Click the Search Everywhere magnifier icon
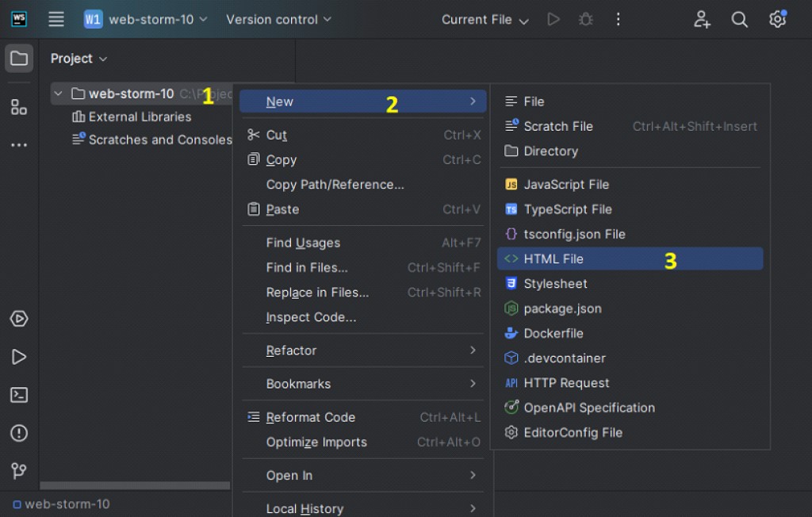 pyautogui.click(x=739, y=20)
